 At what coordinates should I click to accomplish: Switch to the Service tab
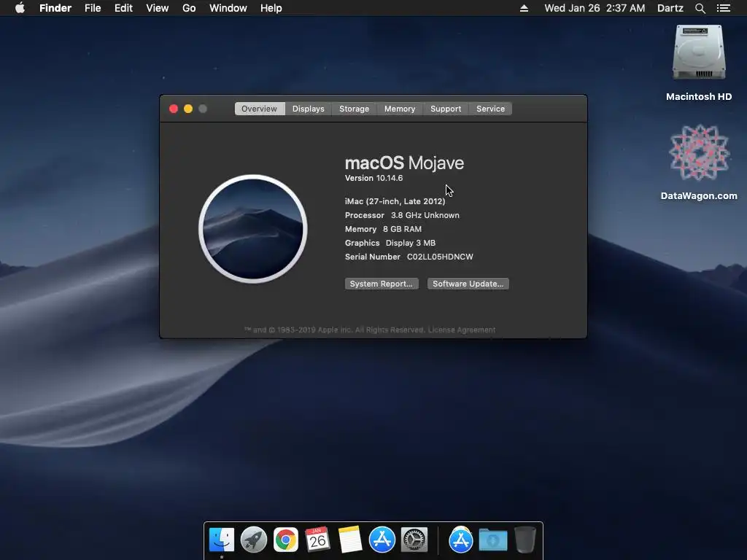click(490, 109)
